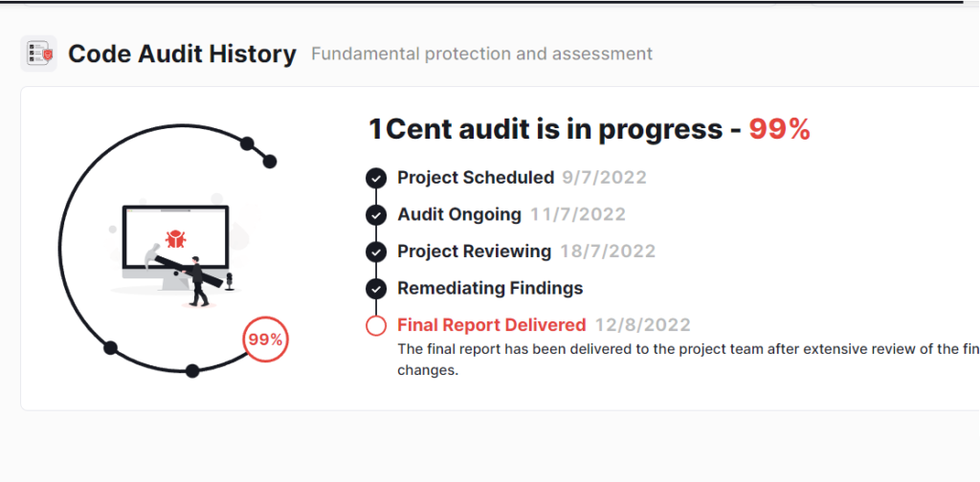This screenshot has height=482, width=980.
Task: Select the Project Reviewing step
Action: (x=474, y=252)
